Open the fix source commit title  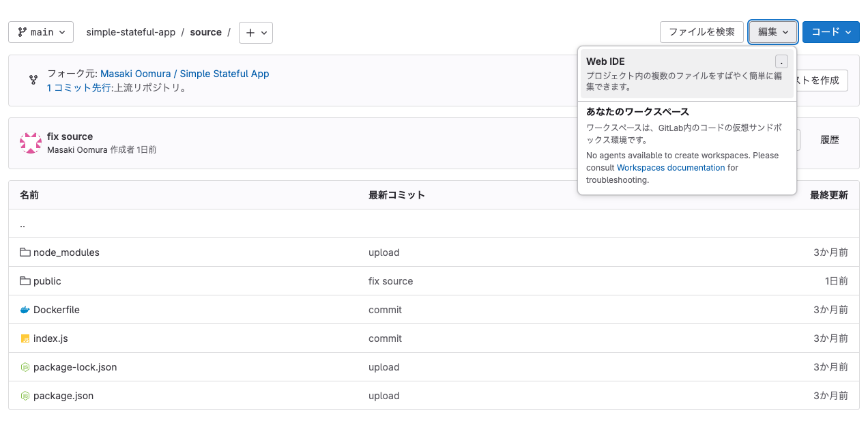point(70,136)
